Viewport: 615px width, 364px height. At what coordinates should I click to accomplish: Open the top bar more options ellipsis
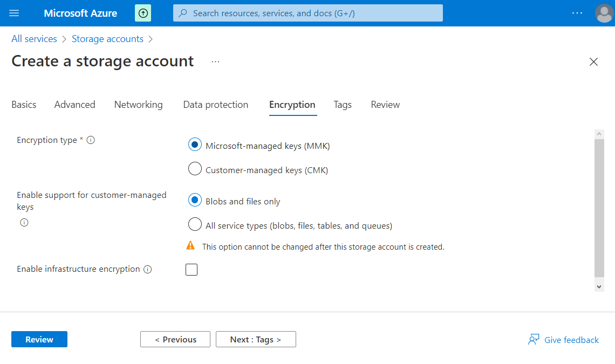(x=577, y=13)
